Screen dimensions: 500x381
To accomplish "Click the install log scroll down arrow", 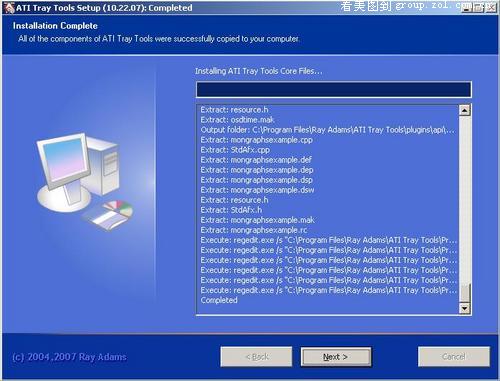I will pos(464,308).
